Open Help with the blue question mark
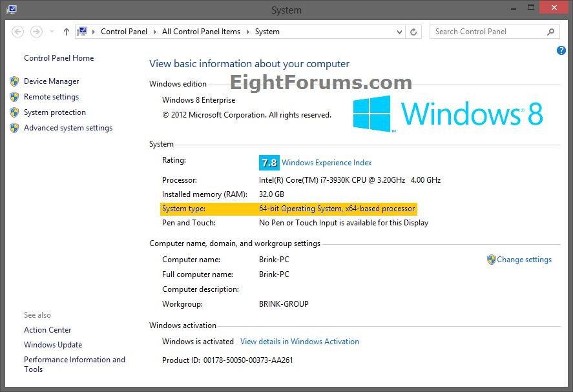Screen dimensions: 573x392 click(x=561, y=50)
